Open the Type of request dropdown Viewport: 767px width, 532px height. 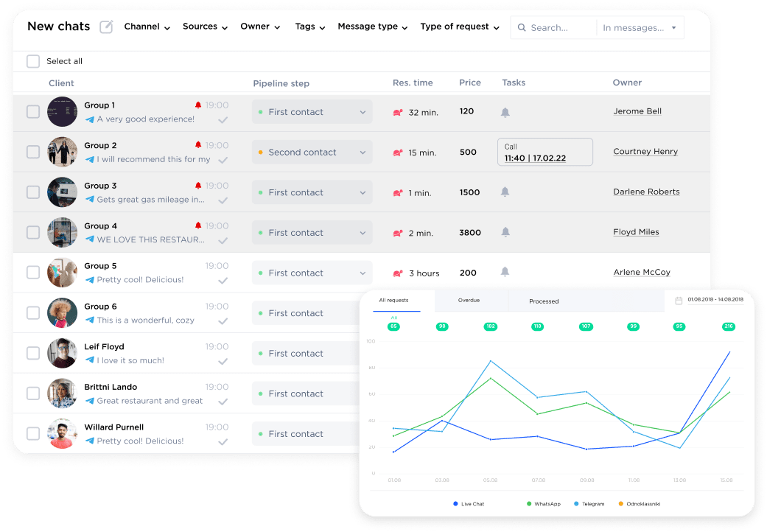460,27
